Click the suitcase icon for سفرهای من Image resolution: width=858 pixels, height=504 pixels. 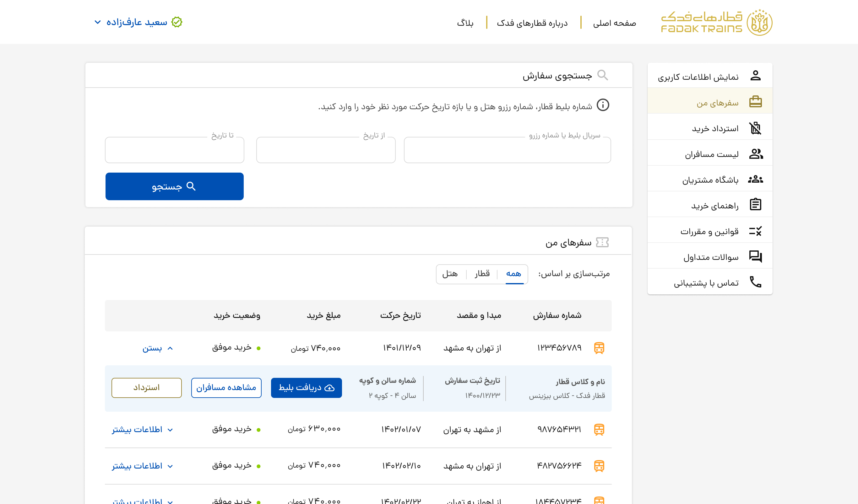[x=755, y=101]
